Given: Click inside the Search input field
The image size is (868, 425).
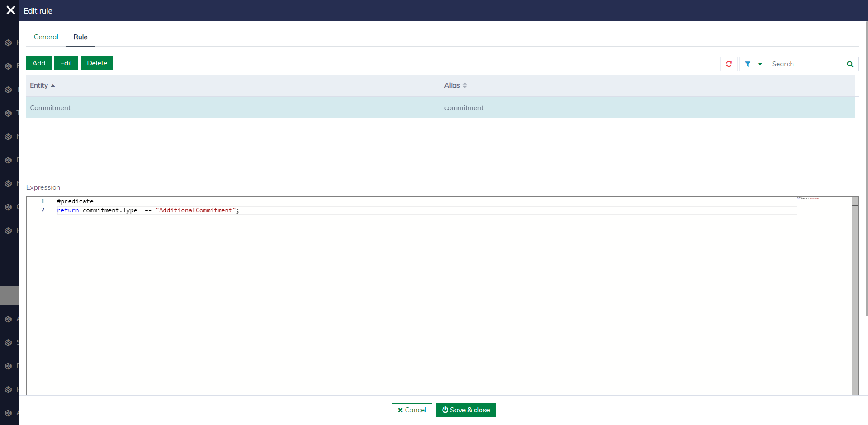Looking at the screenshot, I should click(805, 64).
